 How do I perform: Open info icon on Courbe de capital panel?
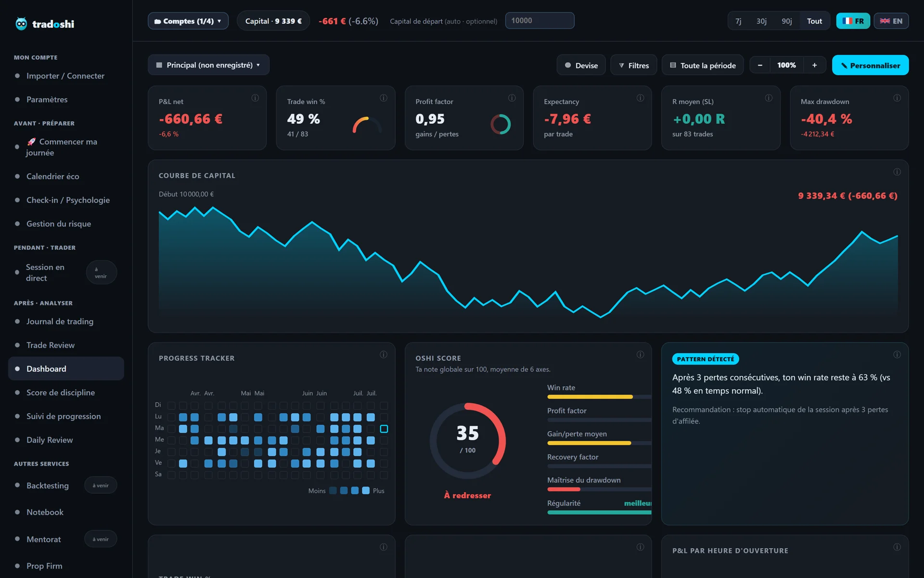click(x=897, y=172)
